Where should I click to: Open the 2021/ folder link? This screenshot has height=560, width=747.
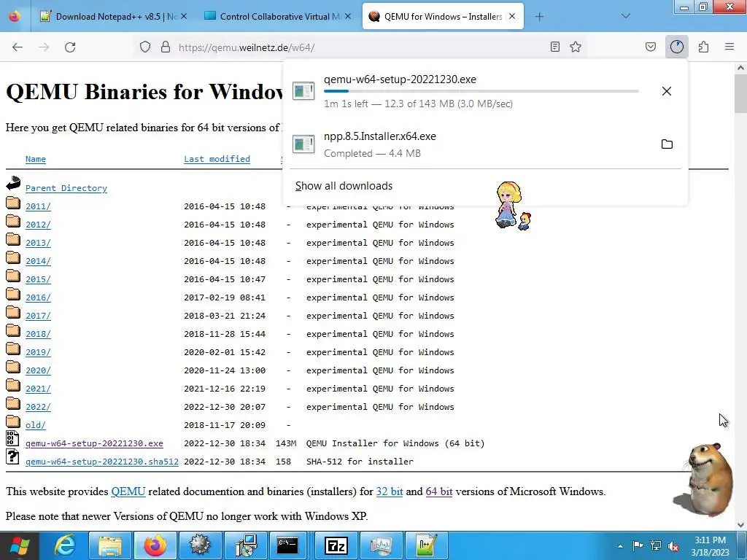38,389
